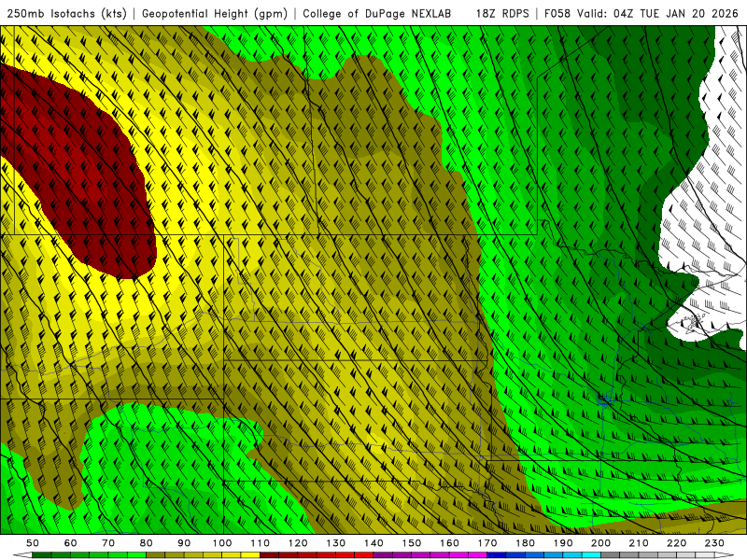Screen dimensions: 747x560
Task: Click the 190 value on the legend
Action: [x=563, y=543]
